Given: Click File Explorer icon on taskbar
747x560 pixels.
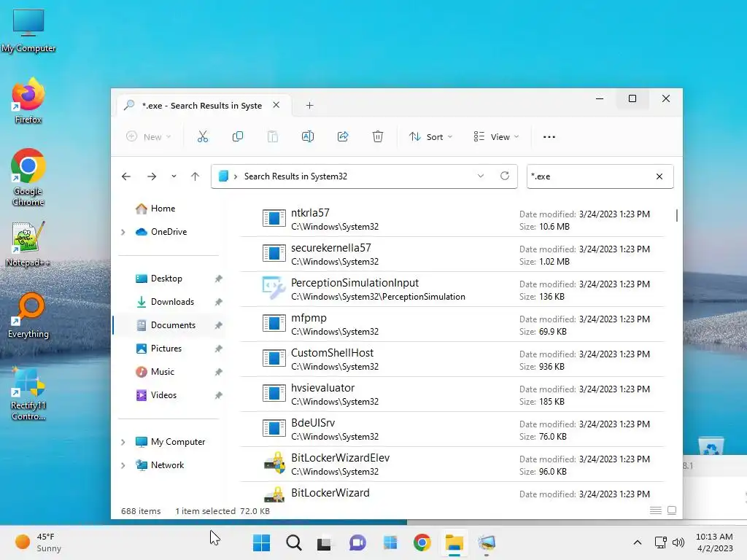Looking at the screenshot, I should (454, 542).
